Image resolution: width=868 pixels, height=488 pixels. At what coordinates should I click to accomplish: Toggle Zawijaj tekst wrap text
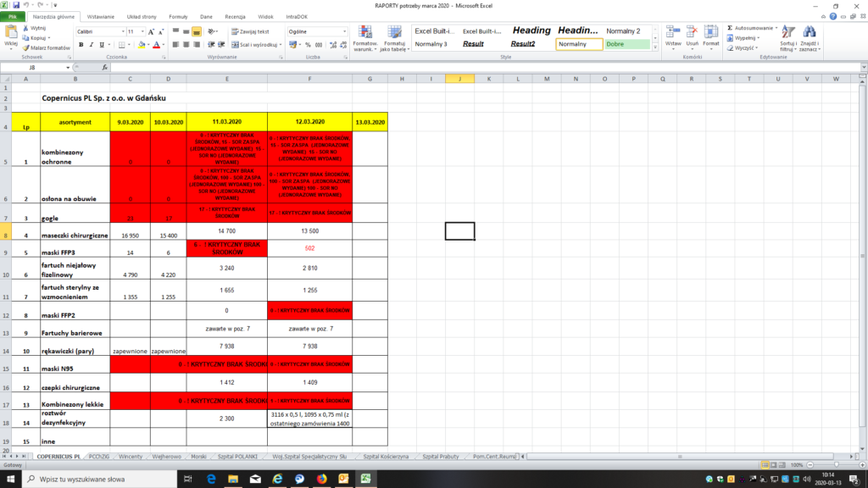coord(251,31)
